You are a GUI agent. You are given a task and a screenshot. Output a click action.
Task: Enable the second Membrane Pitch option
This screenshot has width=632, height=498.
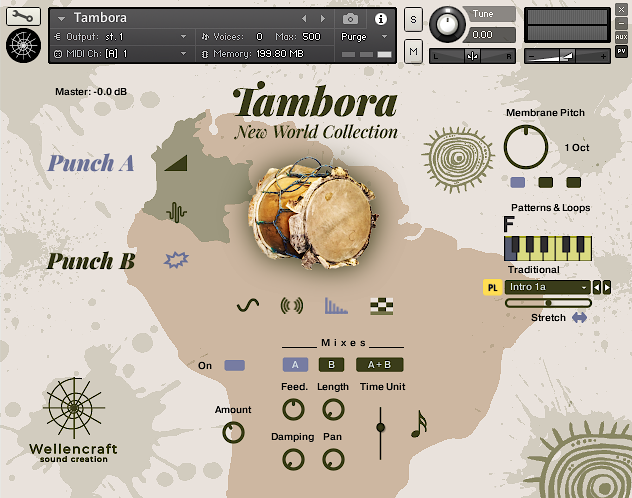coord(546,183)
